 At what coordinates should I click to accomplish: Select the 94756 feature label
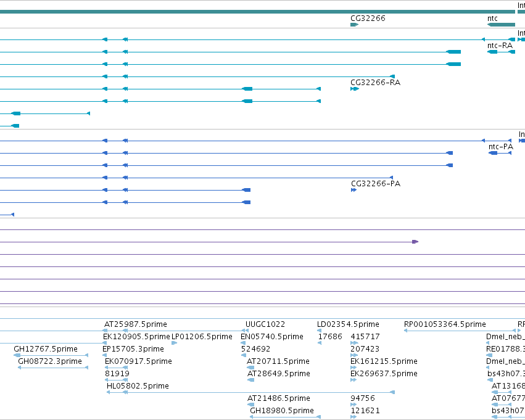363,398
